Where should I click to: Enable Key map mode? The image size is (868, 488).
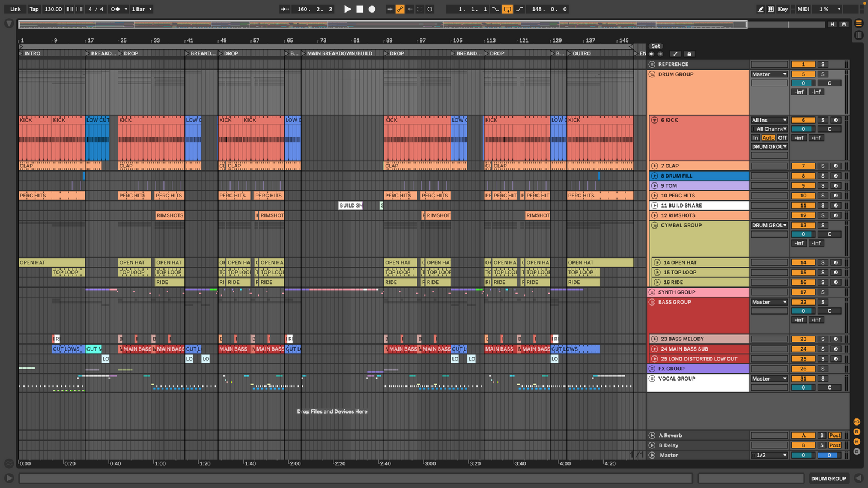(783, 9)
